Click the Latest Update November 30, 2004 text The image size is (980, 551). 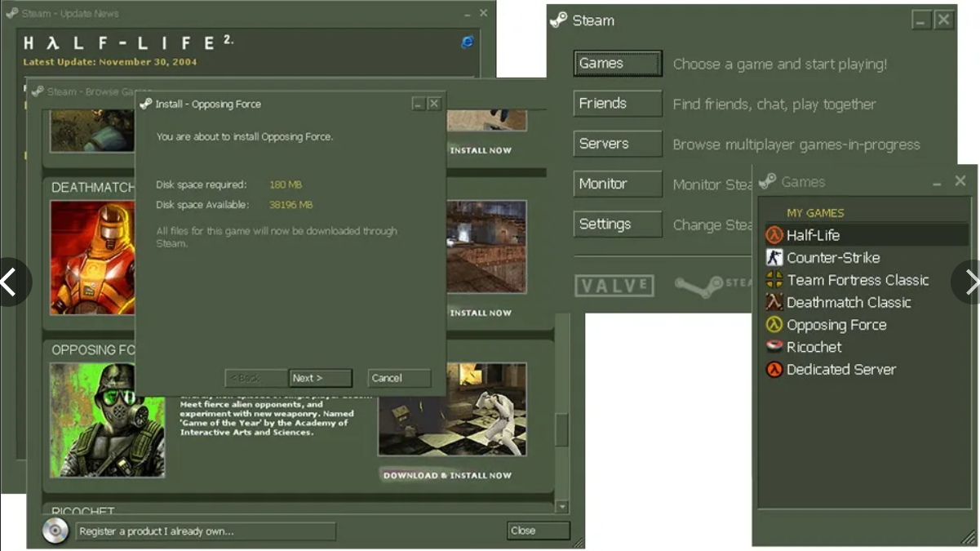click(x=110, y=62)
